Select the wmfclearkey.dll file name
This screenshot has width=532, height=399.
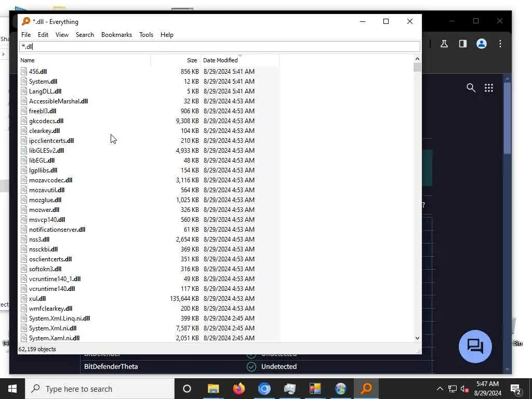50,309
